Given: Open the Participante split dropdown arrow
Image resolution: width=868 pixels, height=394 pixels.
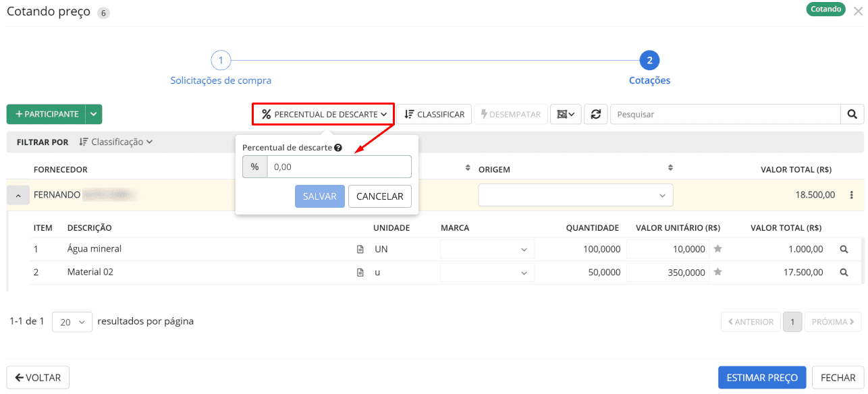Looking at the screenshot, I should 94,115.
